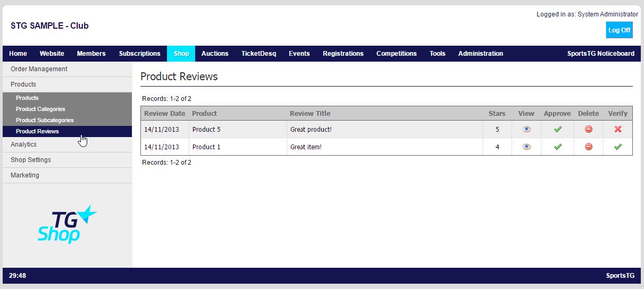Viewport: 644px width, 289px height.
Task: Open the TicketDesq menu
Action: 259,54
